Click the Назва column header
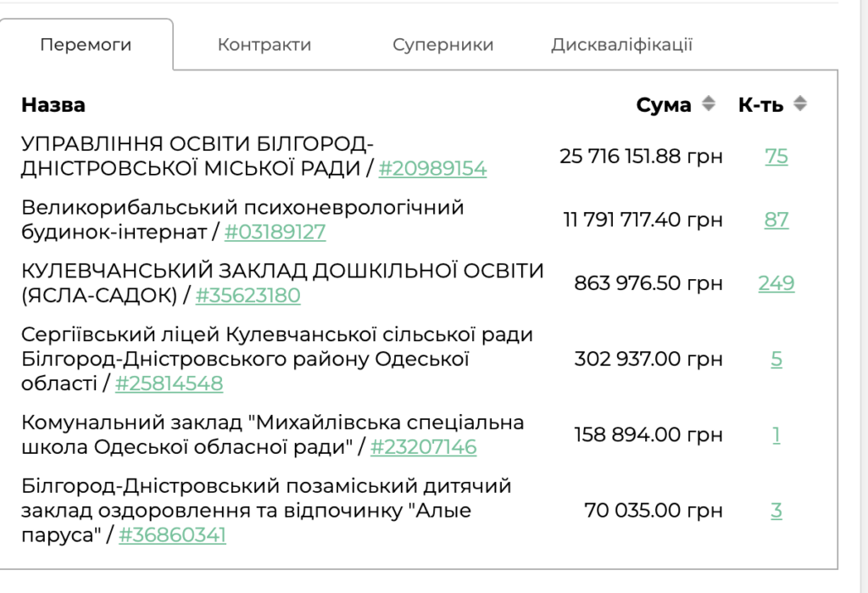The width and height of the screenshot is (868, 593). pos(53,105)
